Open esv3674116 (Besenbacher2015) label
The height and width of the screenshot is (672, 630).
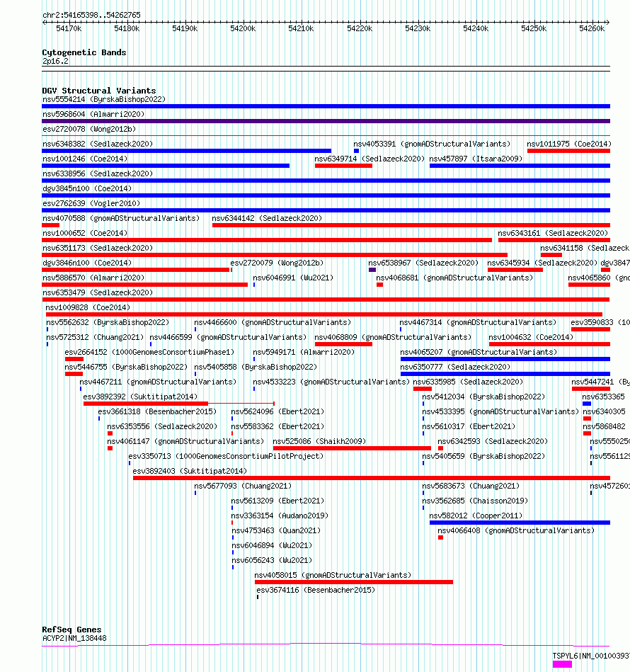pos(316,590)
